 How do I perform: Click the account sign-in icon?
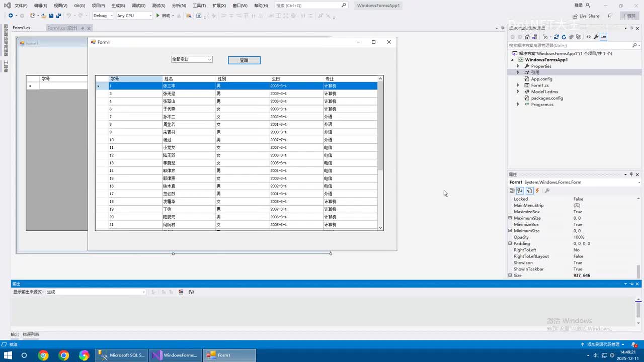587,5
